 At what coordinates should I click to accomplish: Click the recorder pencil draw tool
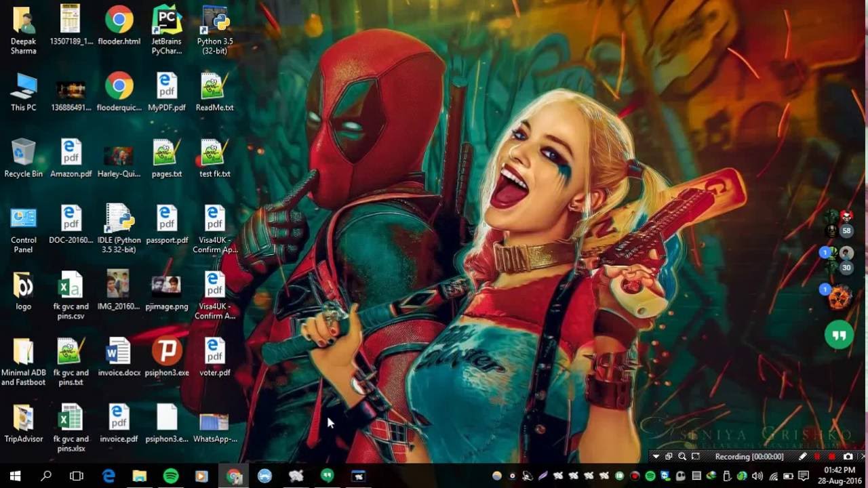point(803,457)
